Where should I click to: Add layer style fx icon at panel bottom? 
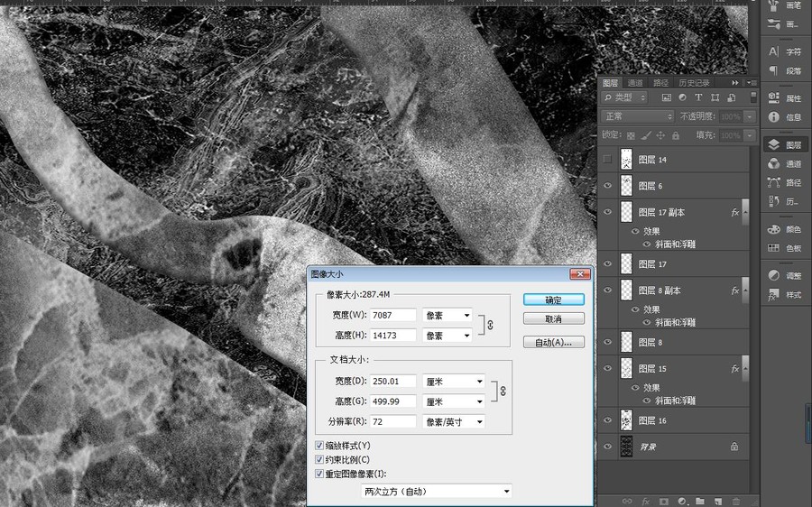(x=646, y=501)
